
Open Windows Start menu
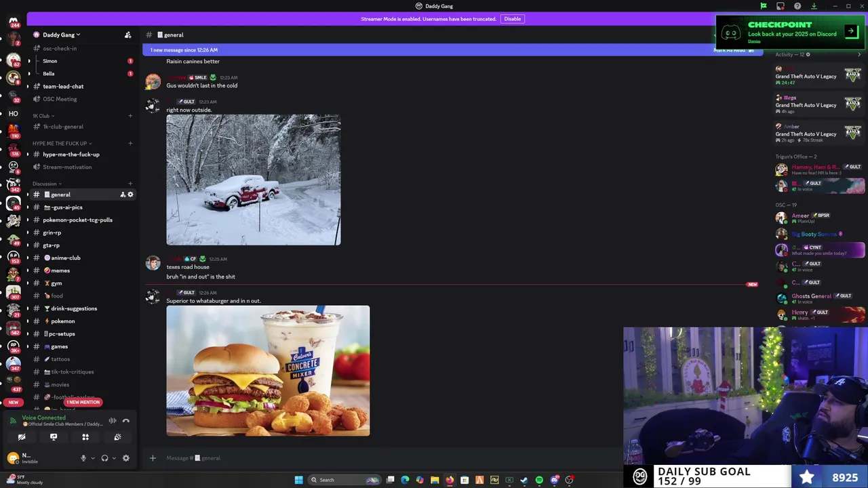[298, 480]
